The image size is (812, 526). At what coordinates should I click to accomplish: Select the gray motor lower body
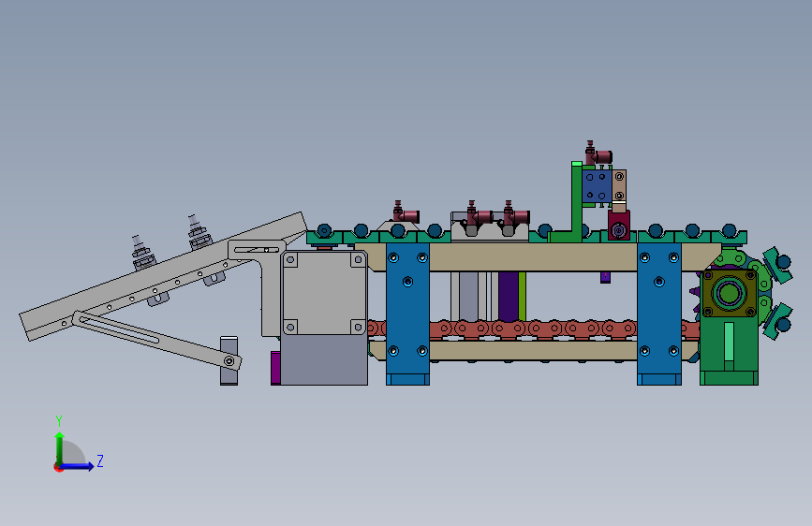pyautogui.click(x=324, y=359)
